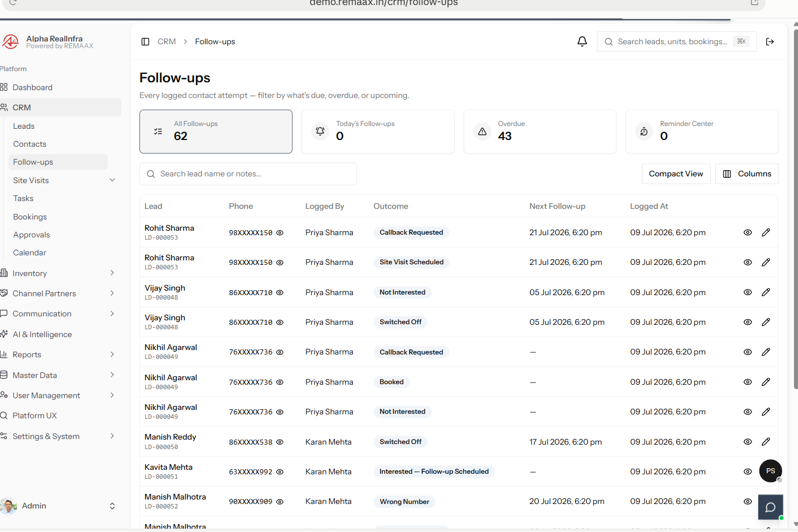The width and height of the screenshot is (798, 532).
Task: Reveal Vijay Singh's phone in Switched Off row
Action: (x=280, y=322)
